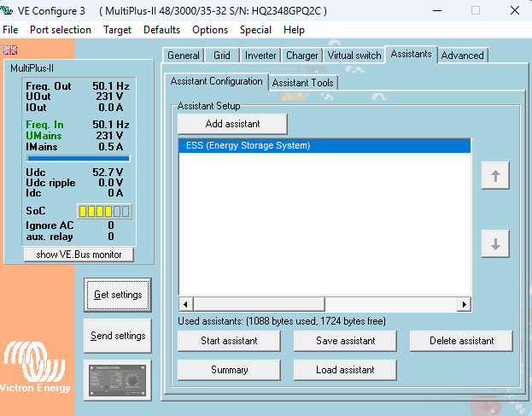Minimize the VE Configure window

coord(437,10)
